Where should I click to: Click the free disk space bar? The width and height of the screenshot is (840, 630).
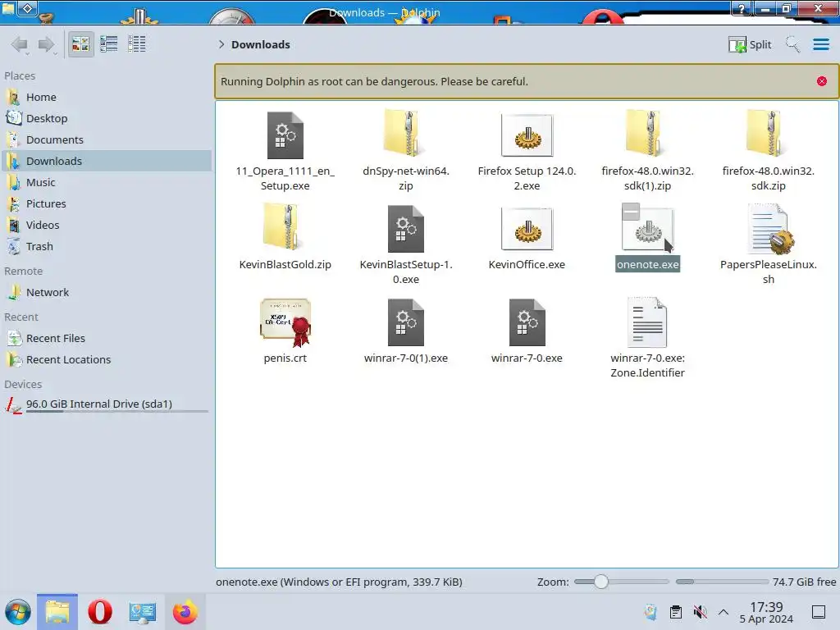pos(722,582)
